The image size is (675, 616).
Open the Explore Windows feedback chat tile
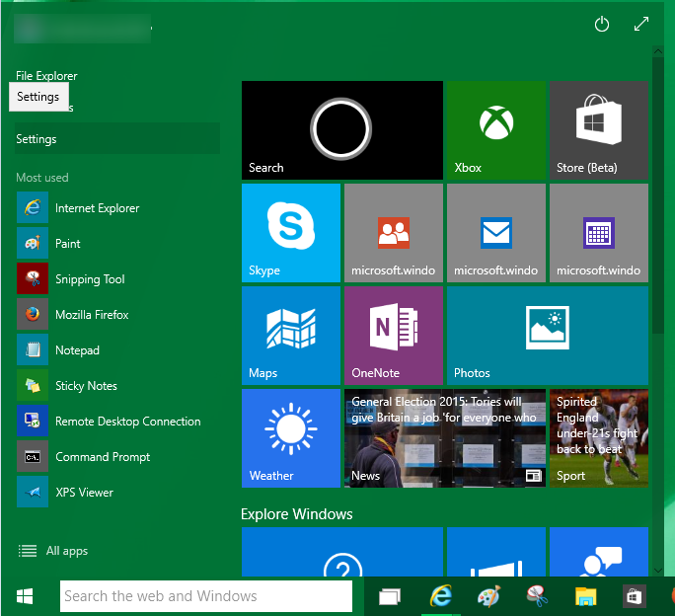pos(599,552)
